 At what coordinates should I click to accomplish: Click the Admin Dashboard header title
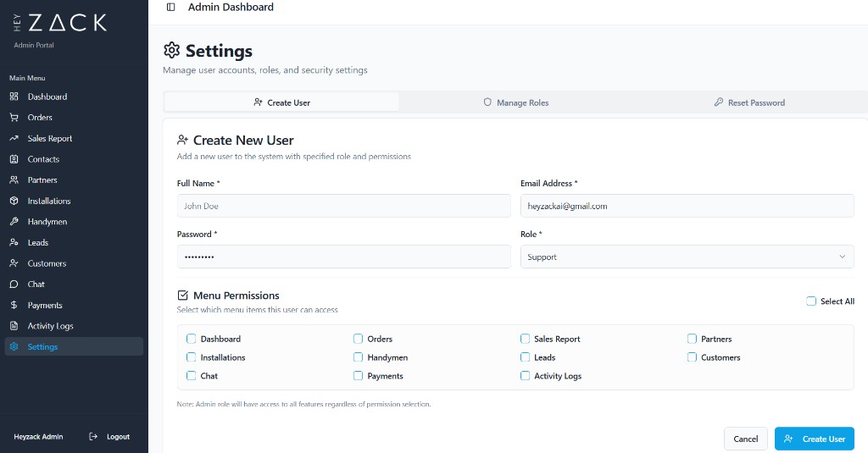pyautogui.click(x=231, y=7)
